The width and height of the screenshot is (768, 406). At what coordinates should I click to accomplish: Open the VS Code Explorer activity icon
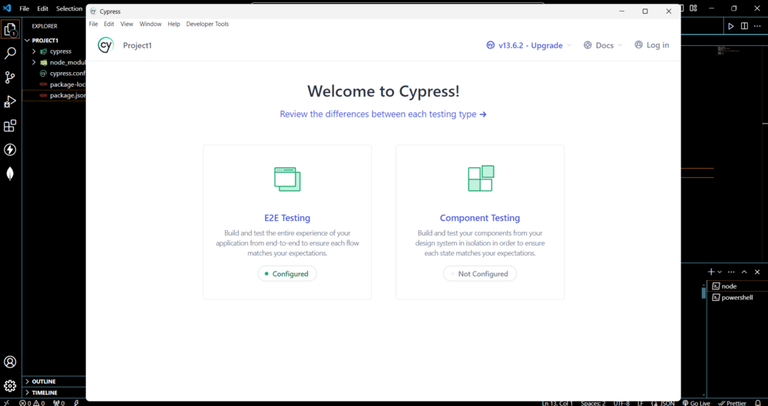pos(10,29)
